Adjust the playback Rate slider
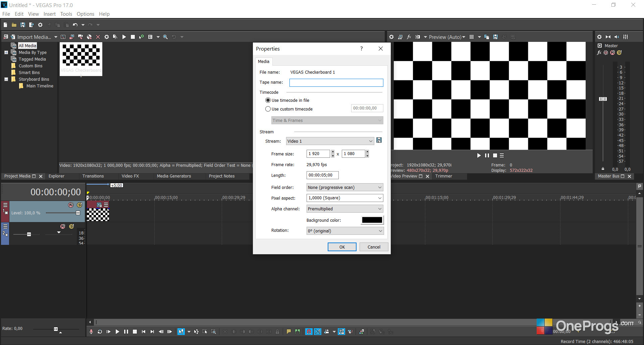Viewport: 644px width, 345px height. click(56, 329)
